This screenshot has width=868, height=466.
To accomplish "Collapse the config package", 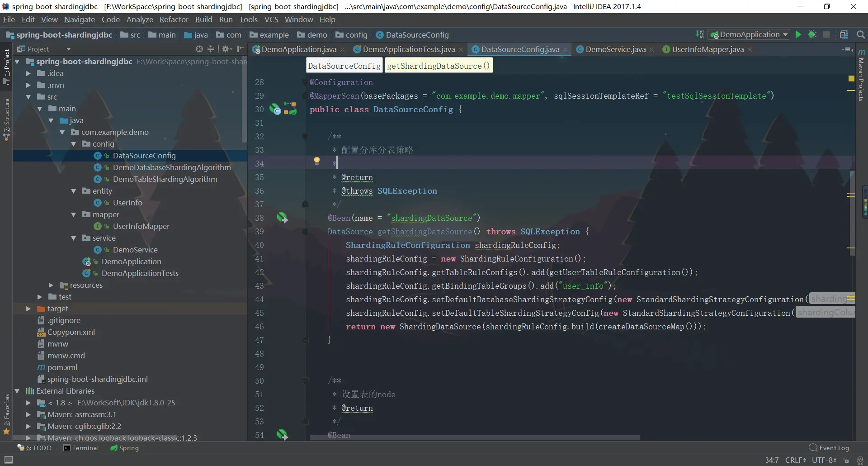I will pos(73,144).
